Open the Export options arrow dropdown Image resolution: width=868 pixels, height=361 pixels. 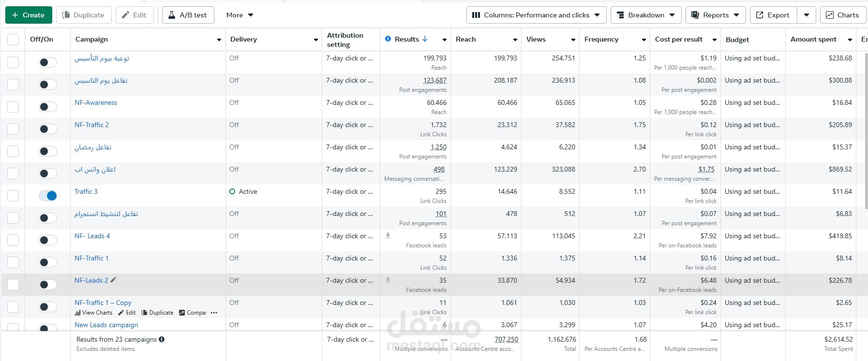807,15
